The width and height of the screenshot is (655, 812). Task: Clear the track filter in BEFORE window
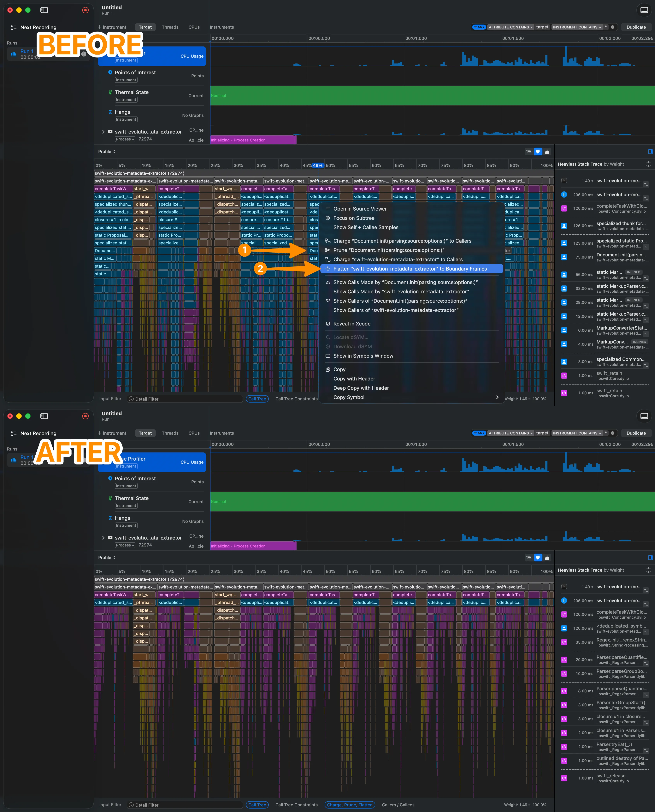coord(612,27)
